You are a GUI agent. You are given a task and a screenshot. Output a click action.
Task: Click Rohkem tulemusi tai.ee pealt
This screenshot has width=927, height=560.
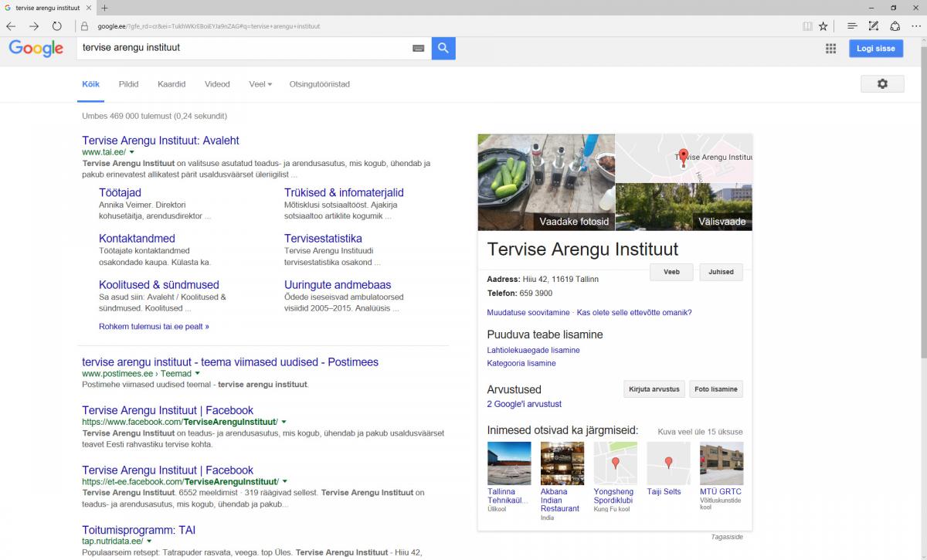pyautogui.click(x=154, y=327)
